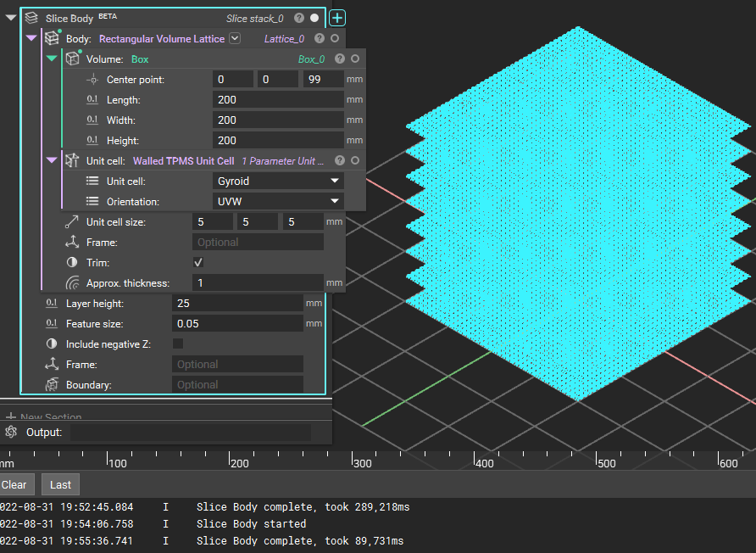The width and height of the screenshot is (756, 553).
Task: Uncheck the Trim checkbox
Action: tap(197, 263)
